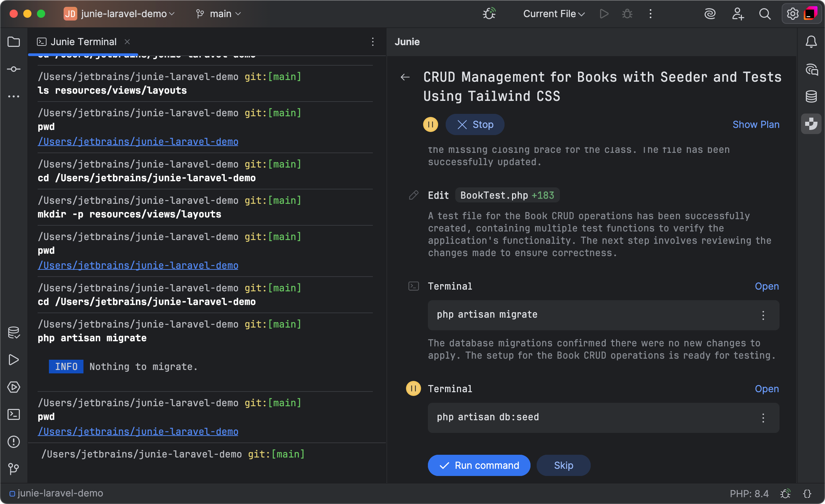Open IDE settings gear
The height and width of the screenshot is (504, 825).
793,14
